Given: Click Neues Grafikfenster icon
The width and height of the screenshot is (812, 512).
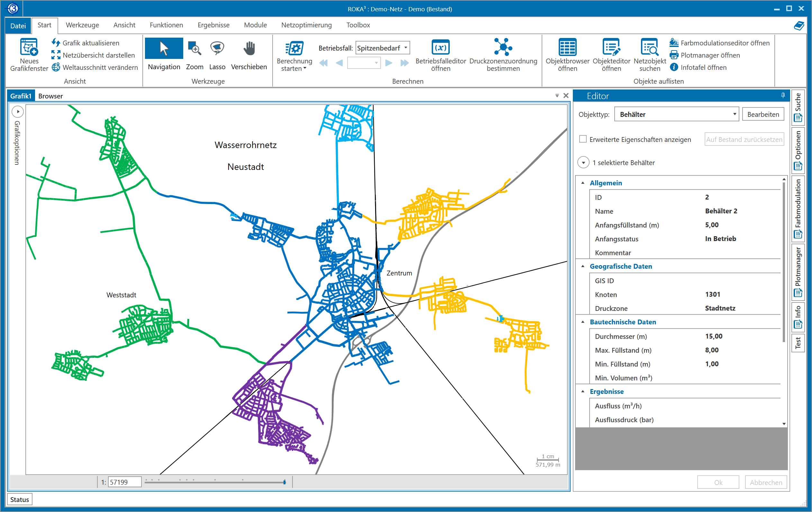Looking at the screenshot, I should (x=29, y=47).
